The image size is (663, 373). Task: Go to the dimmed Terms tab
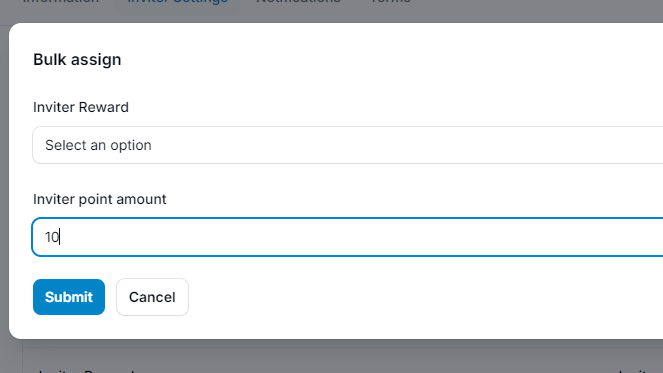(x=390, y=2)
